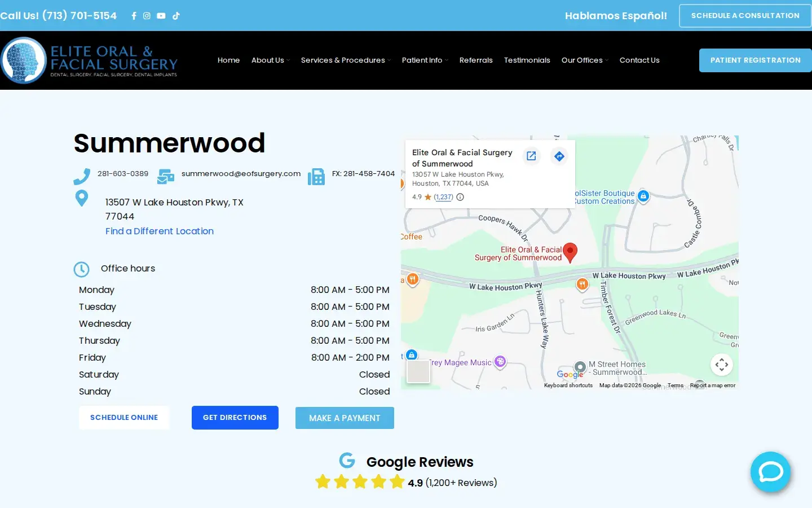Click the blue location pin icon

coord(82,198)
